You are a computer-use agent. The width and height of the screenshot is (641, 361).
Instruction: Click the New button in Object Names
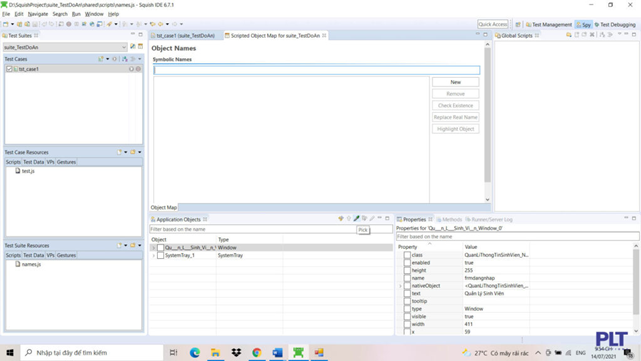click(x=455, y=82)
